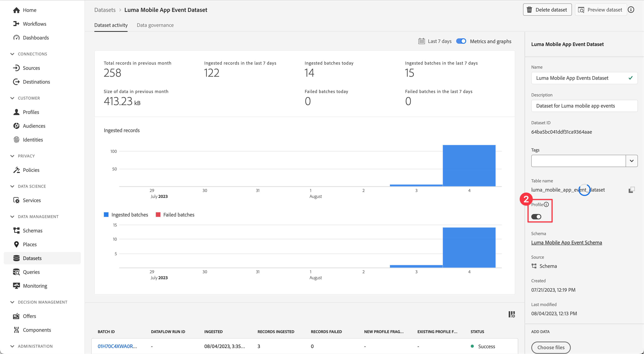Viewport: 644px width, 354px height.
Task: Collapse the CONNECTIONS section
Action: coord(12,54)
